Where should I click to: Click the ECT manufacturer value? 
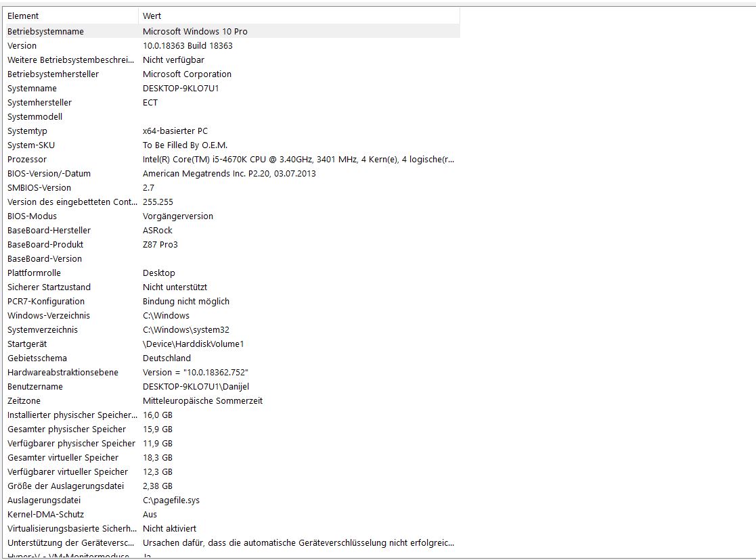[150, 103]
